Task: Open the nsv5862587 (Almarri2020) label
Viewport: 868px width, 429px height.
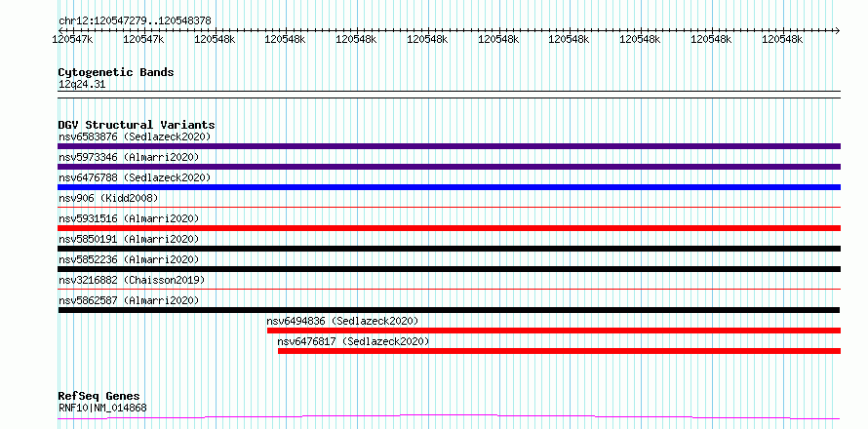Action: click(x=129, y=300)
